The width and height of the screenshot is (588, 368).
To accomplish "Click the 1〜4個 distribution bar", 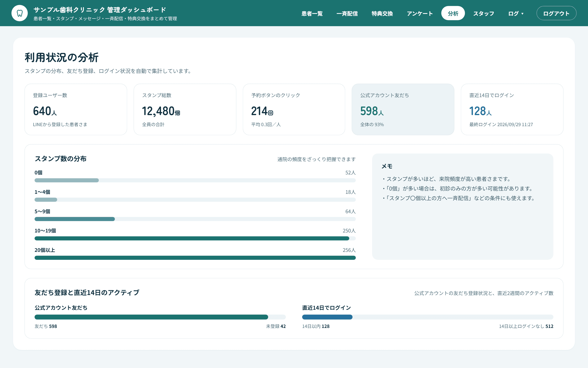I will point(195,200).
